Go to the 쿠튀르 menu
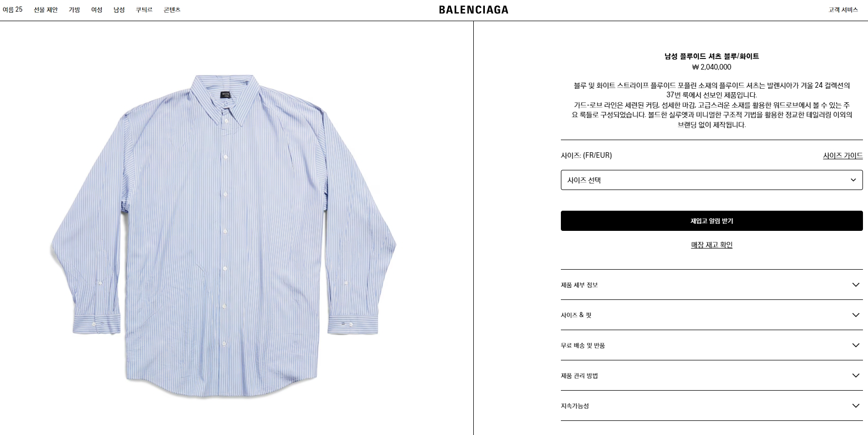Image resolution: width=868 pixels, height=435 pixels. pos(144,10)
